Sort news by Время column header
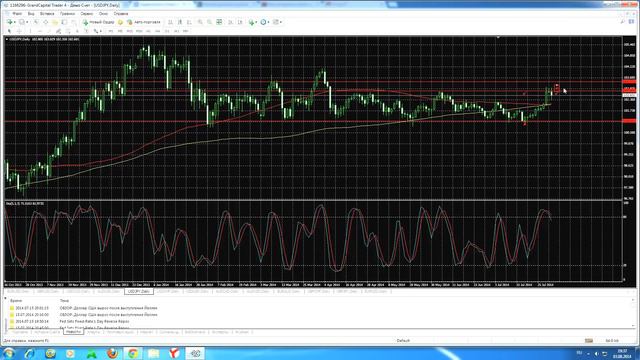Screen dimensions: 640x360 [16, 301]
